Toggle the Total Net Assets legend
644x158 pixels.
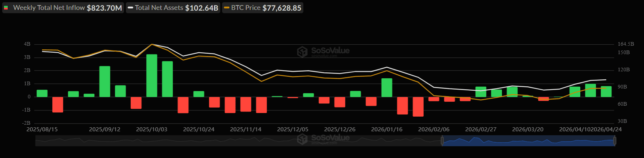(173, 8)
